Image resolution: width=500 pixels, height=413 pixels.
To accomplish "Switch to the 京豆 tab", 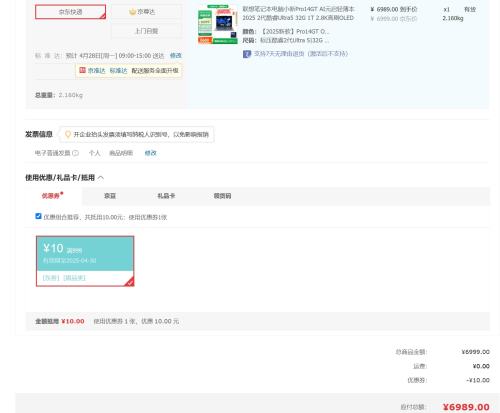I will [x=110, y=196].
